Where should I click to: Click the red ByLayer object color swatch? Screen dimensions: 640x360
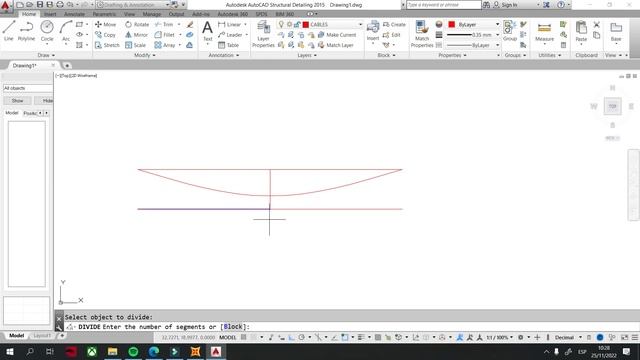click(452, 24)
